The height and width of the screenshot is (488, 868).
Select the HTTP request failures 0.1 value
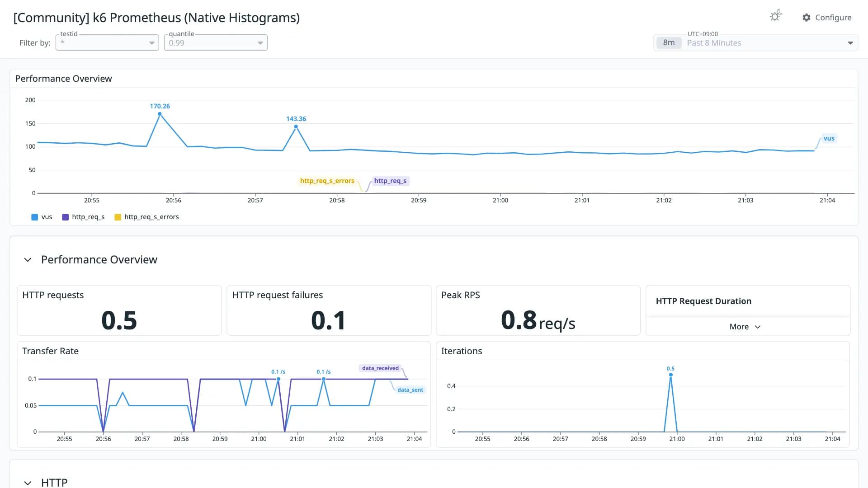click(329, 320)
